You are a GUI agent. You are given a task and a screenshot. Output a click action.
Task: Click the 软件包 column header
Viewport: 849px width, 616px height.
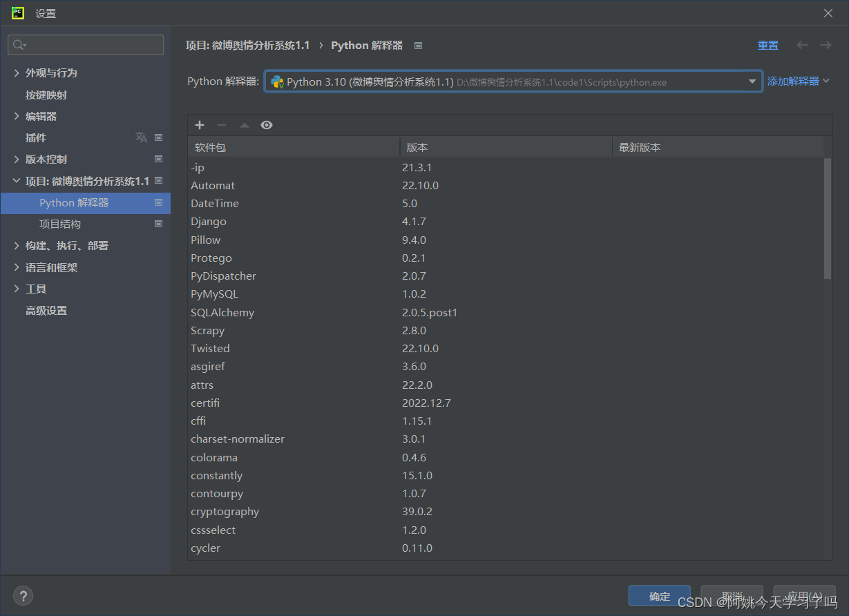tap(294, 147)
